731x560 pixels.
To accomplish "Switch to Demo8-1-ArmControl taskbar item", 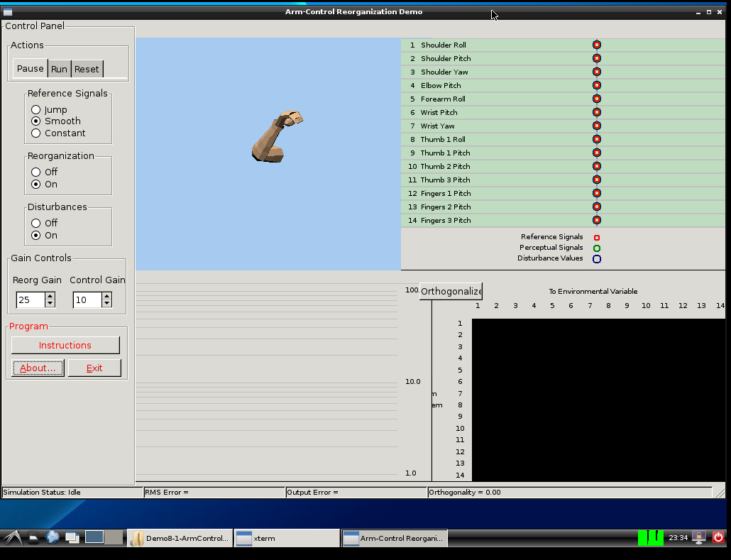I will (180, 538).
